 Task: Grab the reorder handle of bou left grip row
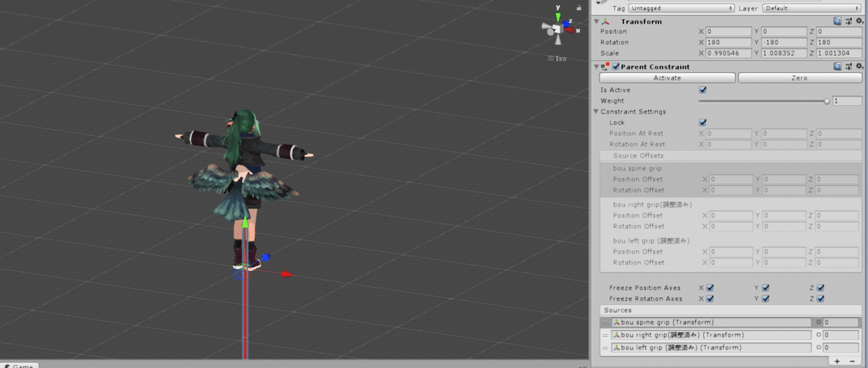tap(605, 348)
